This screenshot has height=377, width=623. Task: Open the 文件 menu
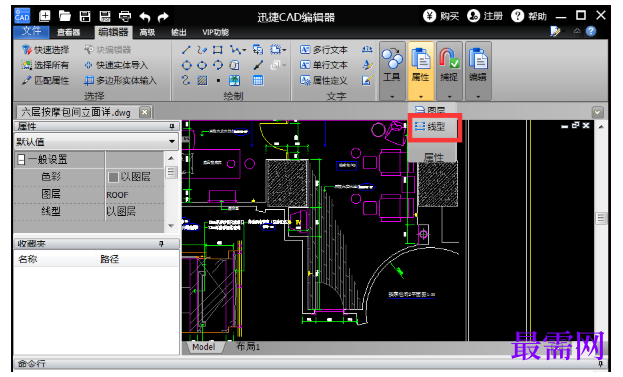tap(31, 31)
